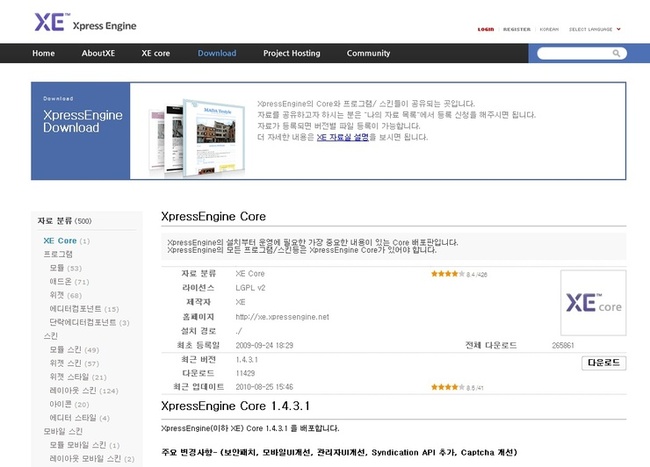Click the 265861 total downloads value

563,346
